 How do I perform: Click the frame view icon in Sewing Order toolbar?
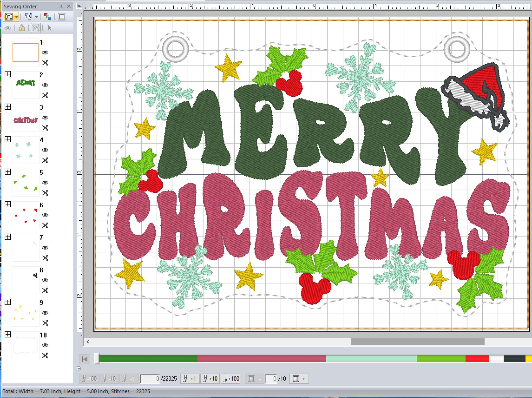[x=9, y=17]
